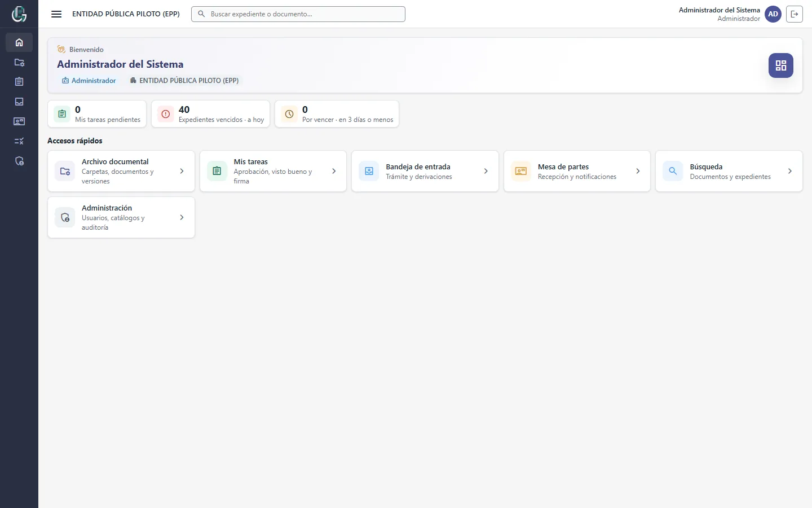Click the AD user avatar
Screen dimensions: 812x508
773,14
